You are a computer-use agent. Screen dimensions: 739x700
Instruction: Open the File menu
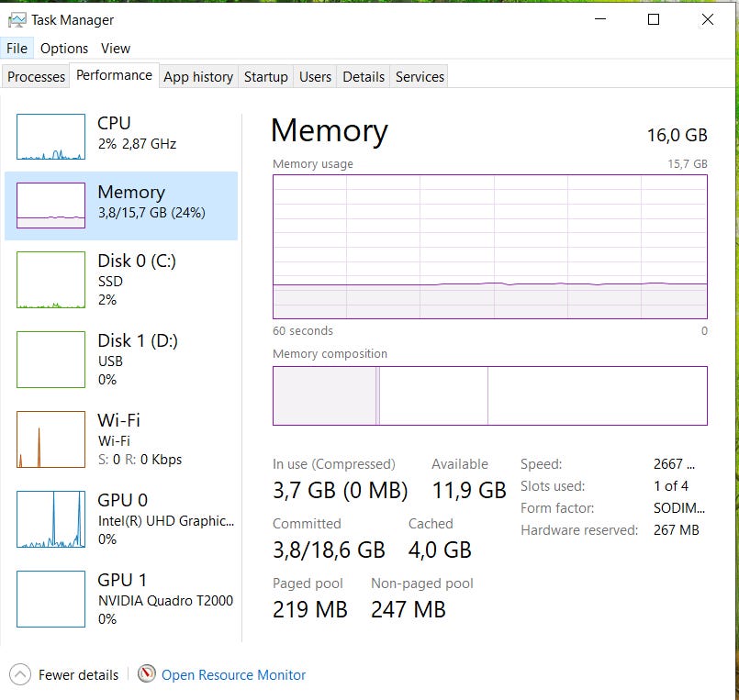point(17,49)
